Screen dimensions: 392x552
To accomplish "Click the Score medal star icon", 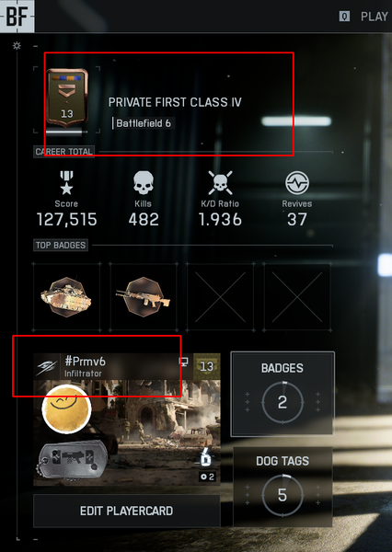I will [66, 183].
